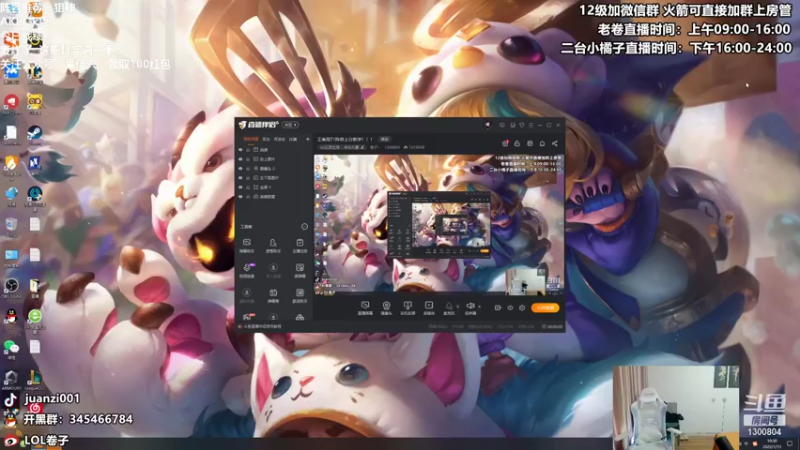Open OBS Studio desktop icon
Image resolution: width=800 pixels, height=450 pixels.
11,287
